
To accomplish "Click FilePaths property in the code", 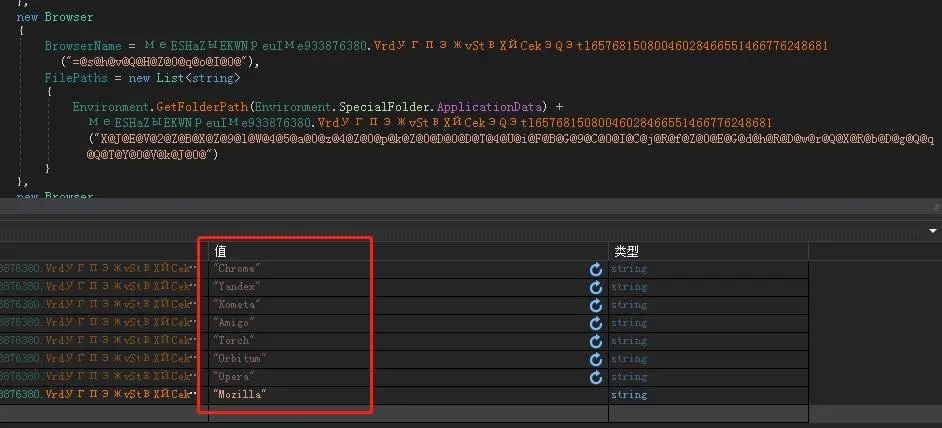I will pos(73,76).
